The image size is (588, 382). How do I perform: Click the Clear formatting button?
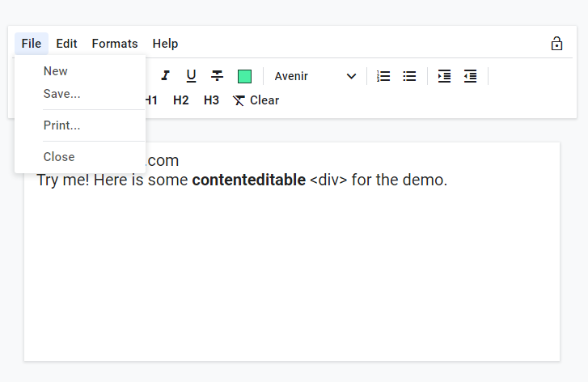pos(256,100)
